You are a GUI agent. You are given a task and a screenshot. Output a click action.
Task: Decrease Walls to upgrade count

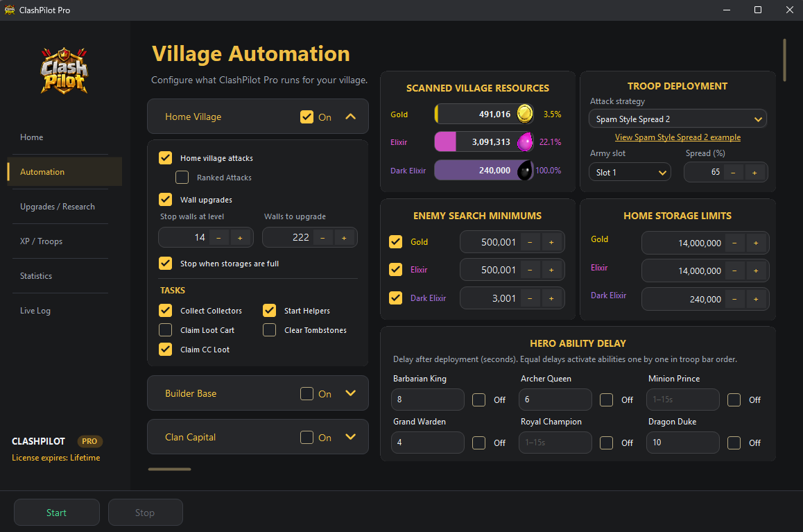[x=322, y=238]
